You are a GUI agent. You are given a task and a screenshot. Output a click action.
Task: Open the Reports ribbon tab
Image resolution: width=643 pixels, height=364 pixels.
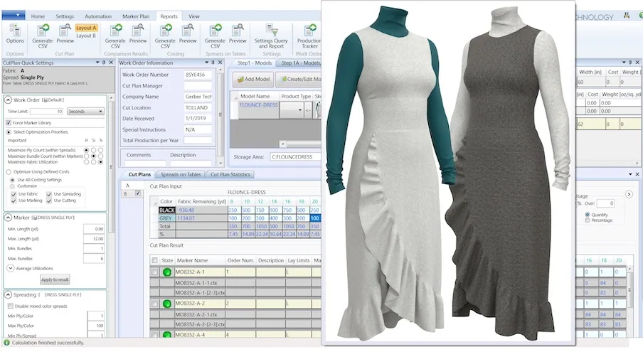[x=169, y=16]
